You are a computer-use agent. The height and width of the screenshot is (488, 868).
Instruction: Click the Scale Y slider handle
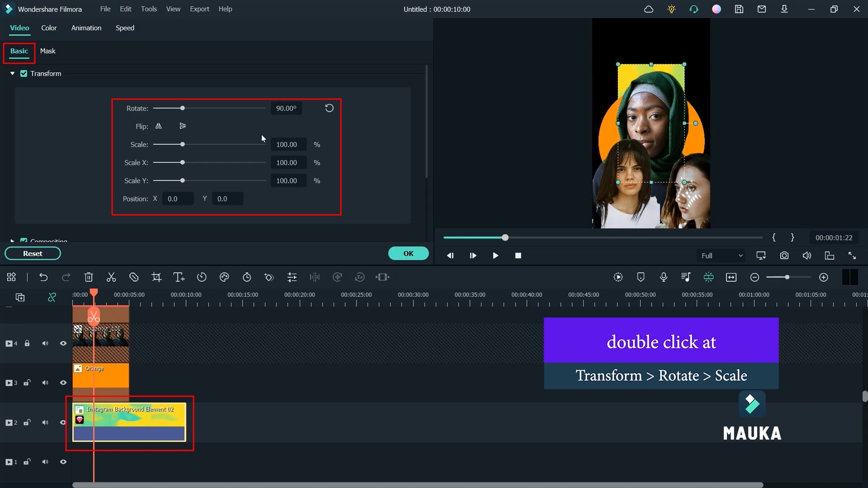(x=183, y=180)
